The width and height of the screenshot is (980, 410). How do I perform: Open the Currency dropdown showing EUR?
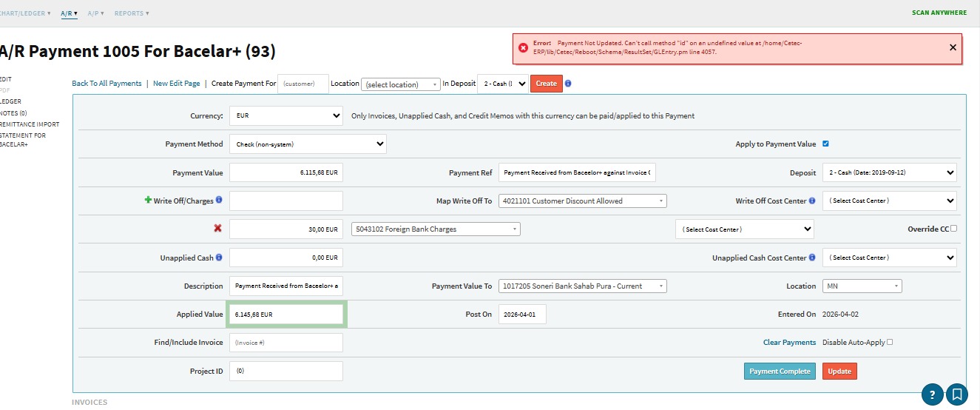(x=285, y=116)
